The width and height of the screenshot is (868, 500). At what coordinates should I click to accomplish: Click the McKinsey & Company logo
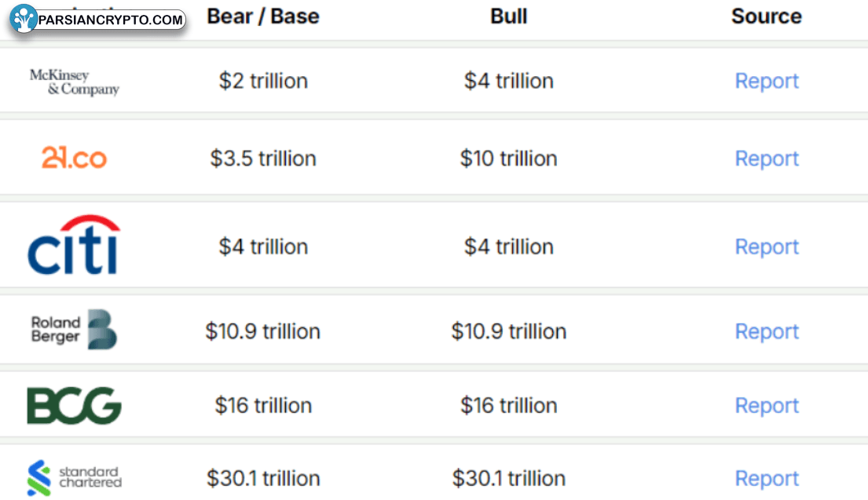click(75, 82)
